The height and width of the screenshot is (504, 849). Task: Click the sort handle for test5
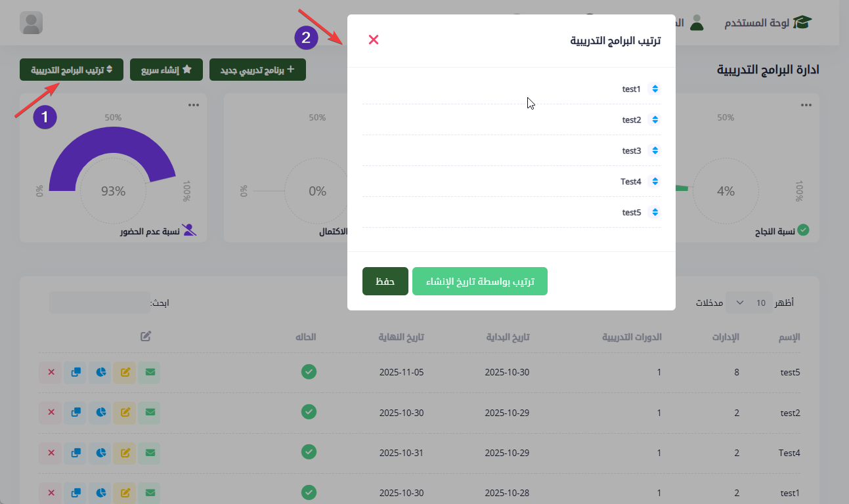655,212
